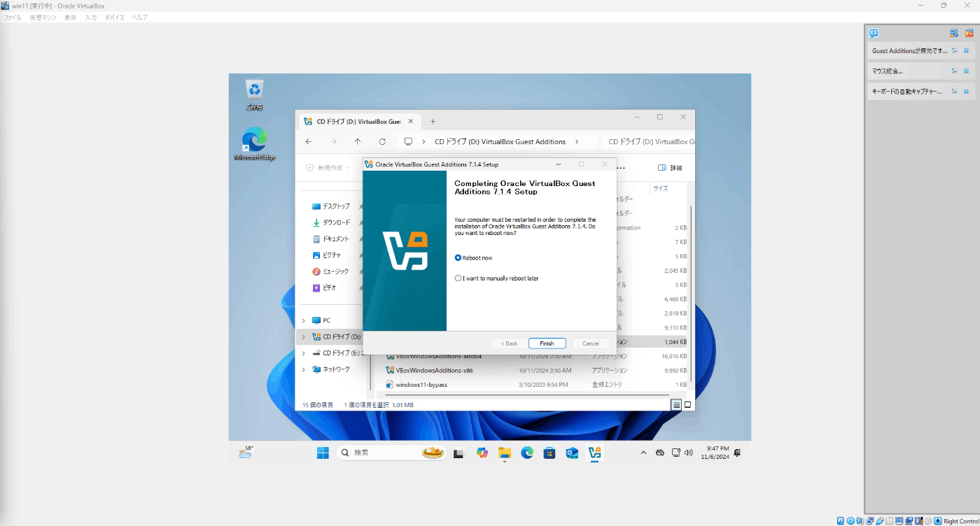Open the 入力 menu
This screenshot has height=526, width=980.
91,17
